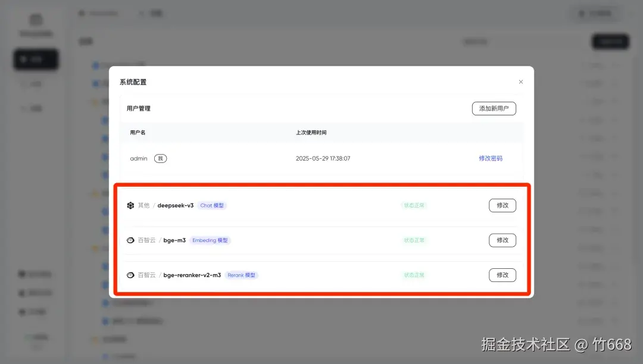
Task: Select the Rerank 模型 tag
Action: pos(241,275)
